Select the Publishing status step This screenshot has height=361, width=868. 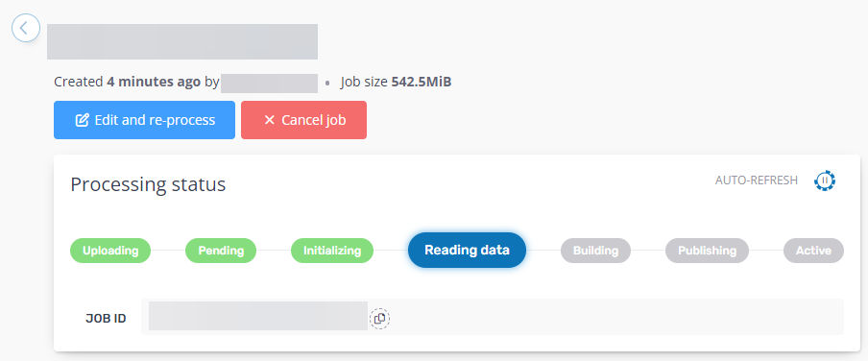[707, 251]
